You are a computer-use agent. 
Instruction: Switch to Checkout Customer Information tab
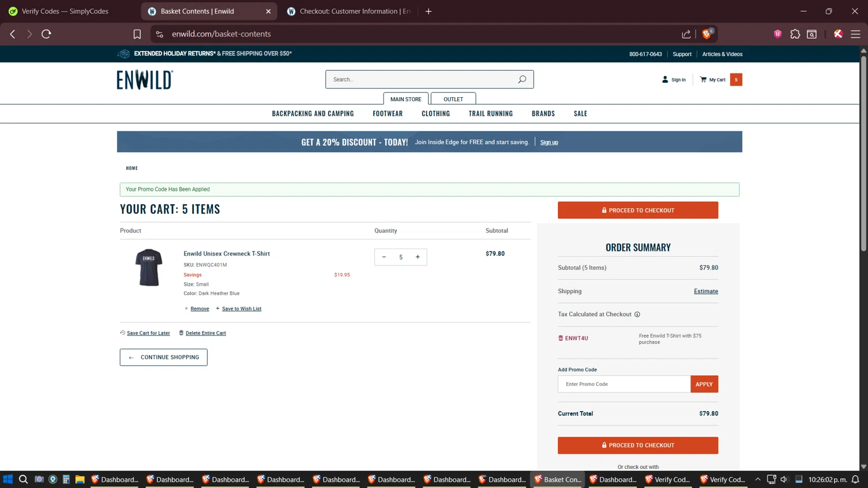tap(350, 11)
